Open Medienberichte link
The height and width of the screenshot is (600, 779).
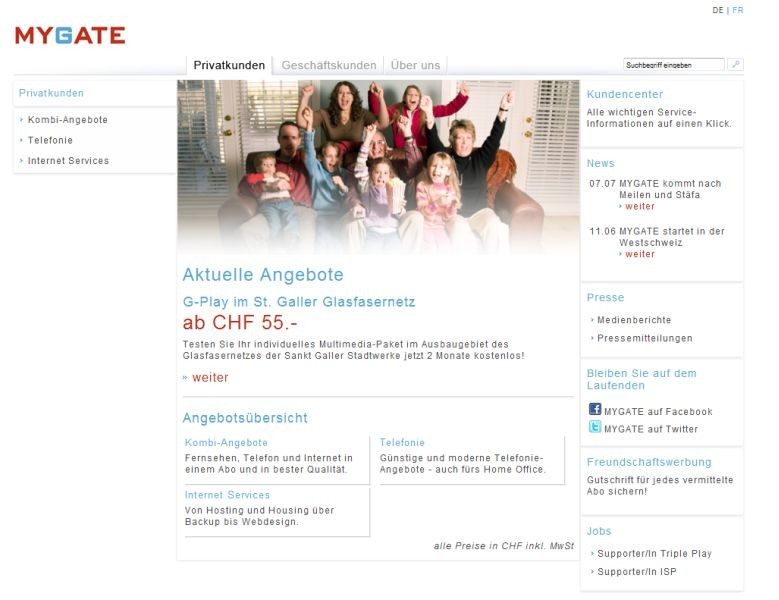click(x=634, y=320)
